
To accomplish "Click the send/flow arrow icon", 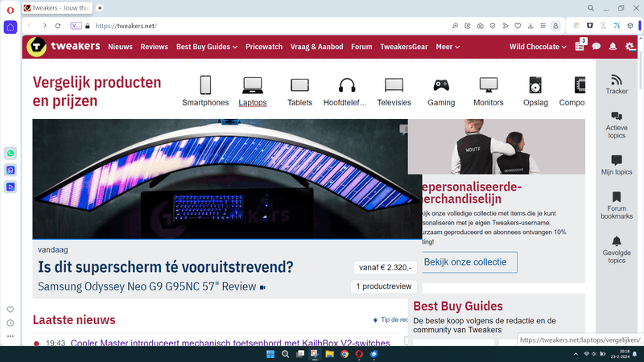I will (x=506, y=26).
